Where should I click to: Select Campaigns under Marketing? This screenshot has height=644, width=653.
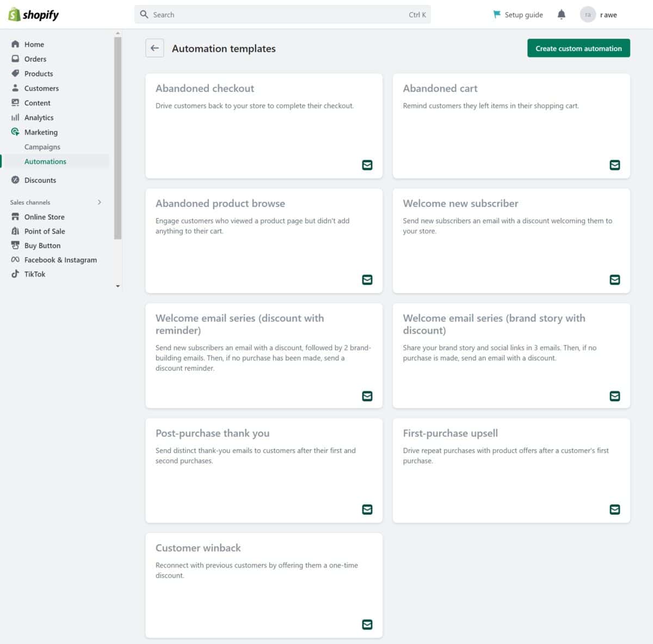[x=42, y=147]
